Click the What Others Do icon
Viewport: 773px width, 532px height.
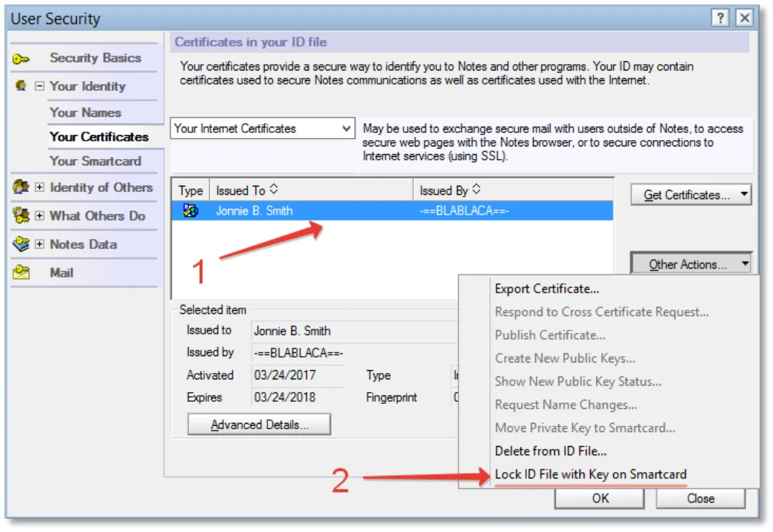(21, 215)
